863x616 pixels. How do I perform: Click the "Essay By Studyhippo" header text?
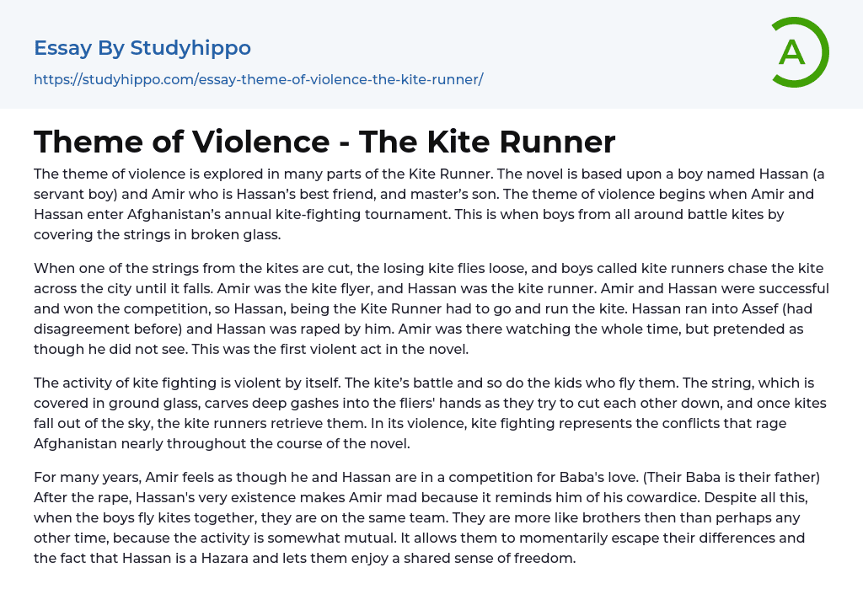(x=142, y=48)
